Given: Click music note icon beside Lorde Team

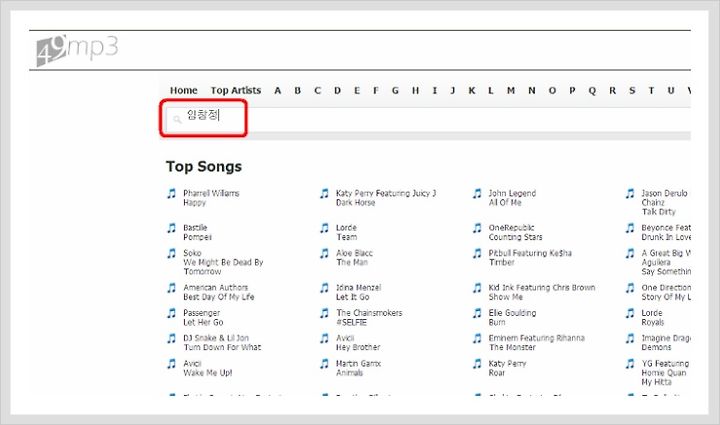Looking at the screenshot, I should (x=324, y=228).
